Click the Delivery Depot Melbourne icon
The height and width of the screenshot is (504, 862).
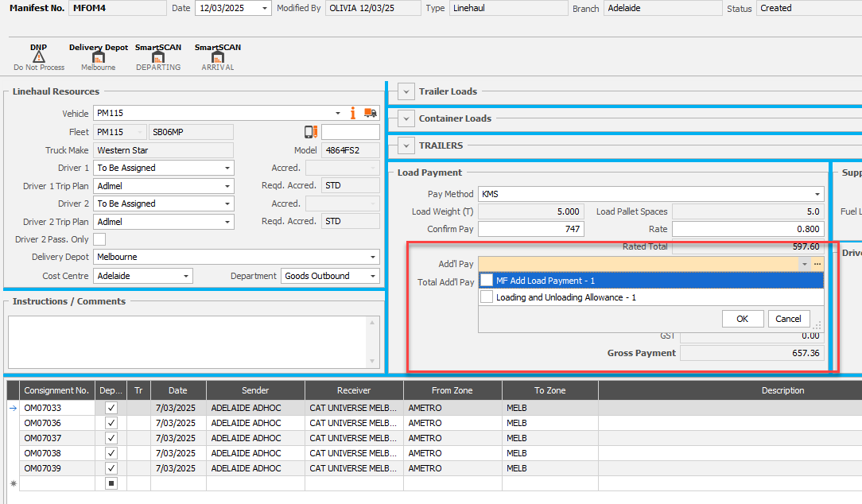(x=99, y=57)
